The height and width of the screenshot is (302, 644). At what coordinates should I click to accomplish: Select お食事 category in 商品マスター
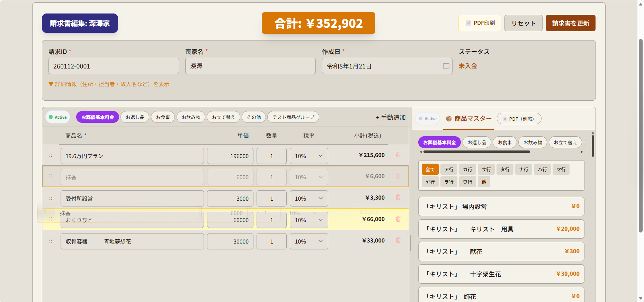click(504, 143)
